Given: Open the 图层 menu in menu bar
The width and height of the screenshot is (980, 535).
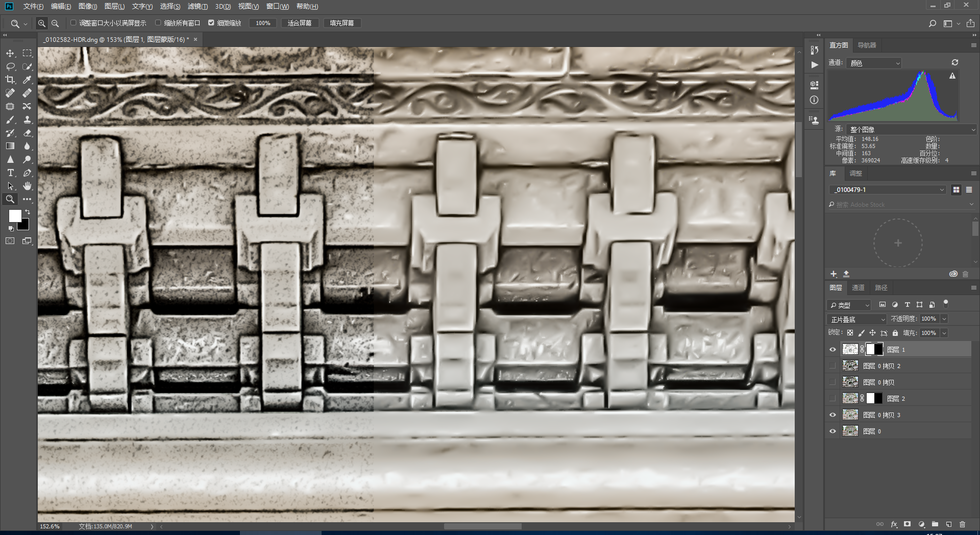Looking at the screenshot, I should (114, 7).
